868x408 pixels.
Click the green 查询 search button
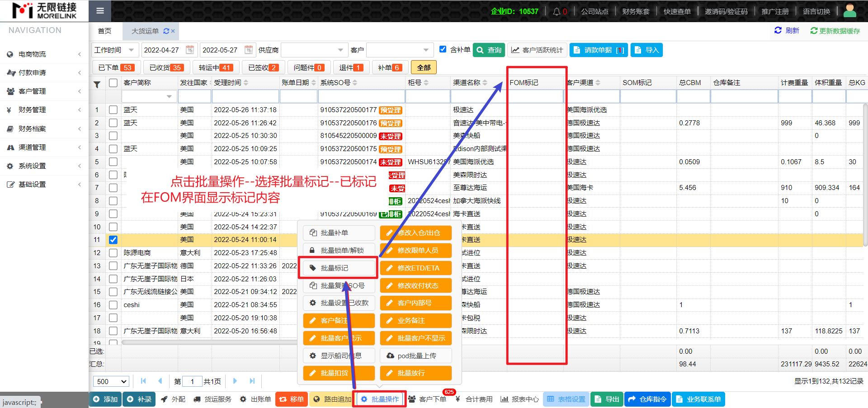click(489, 50)
